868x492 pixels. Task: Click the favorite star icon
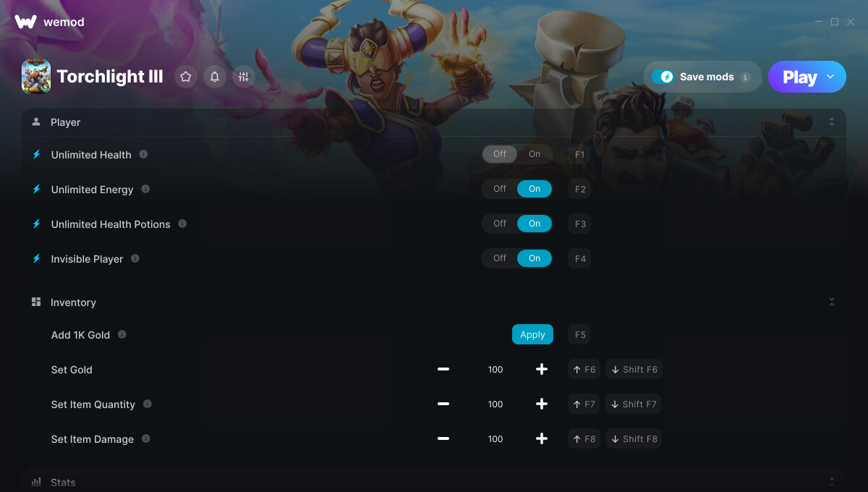(186, 77)
